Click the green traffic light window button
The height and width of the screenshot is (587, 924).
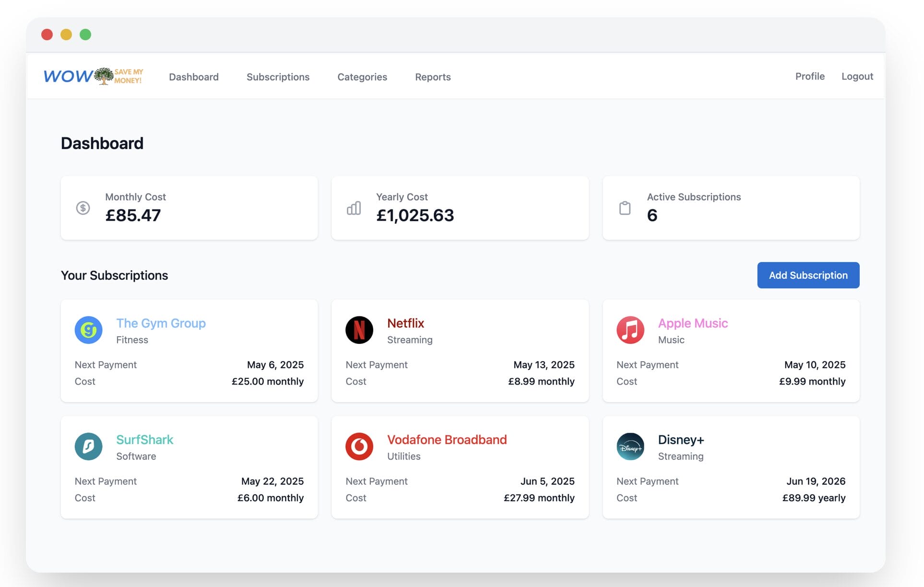(85, 34)
